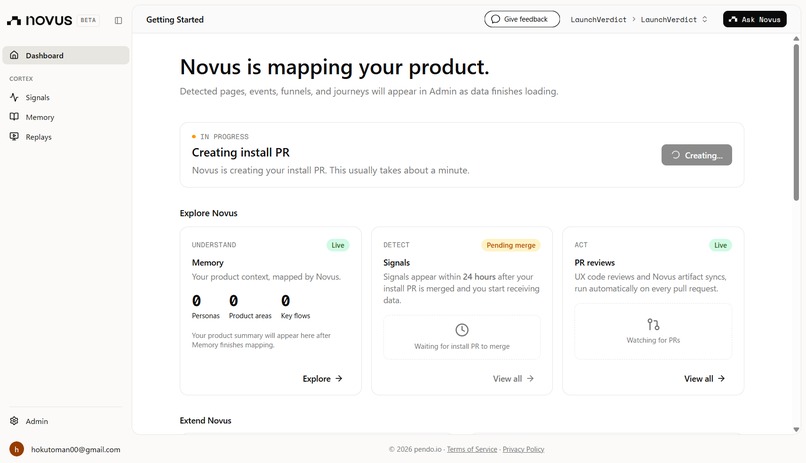Click the pull request icon in PR reviews
The height and width of the screenshot is (463, 806).
(653, 324)
